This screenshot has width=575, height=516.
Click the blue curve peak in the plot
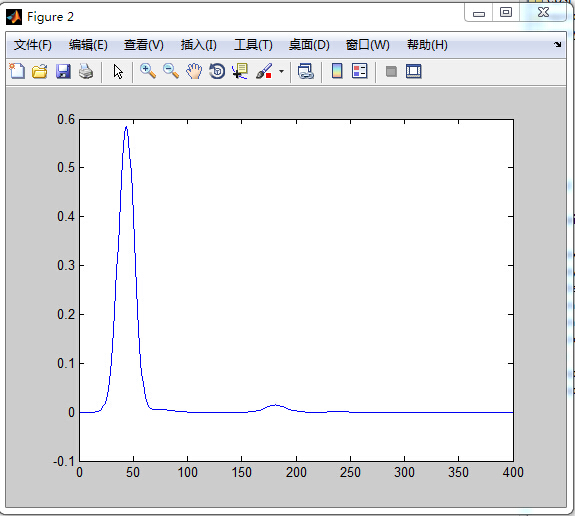pyautogui.click(x=126, y=127)
